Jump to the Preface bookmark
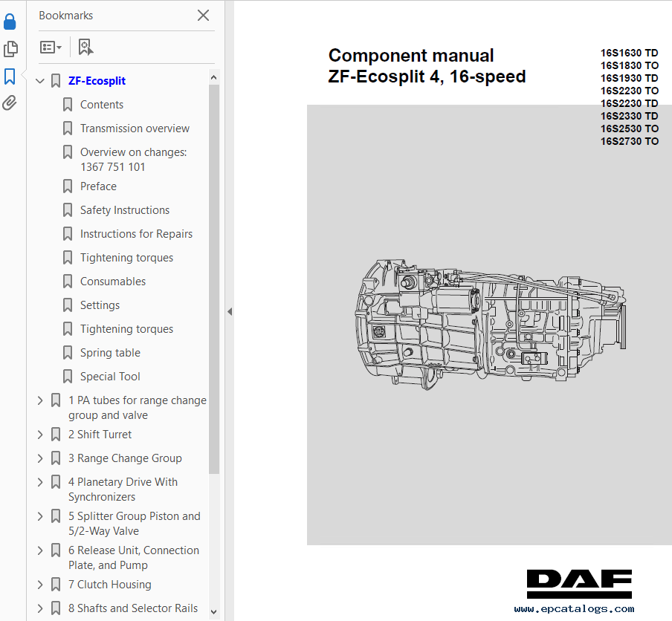The height and width of the screenshot is (621, 672). click(x=98, y=186)
